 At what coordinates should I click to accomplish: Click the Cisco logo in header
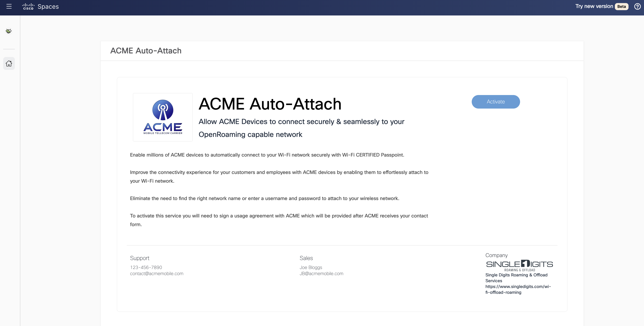coord(28,6)
